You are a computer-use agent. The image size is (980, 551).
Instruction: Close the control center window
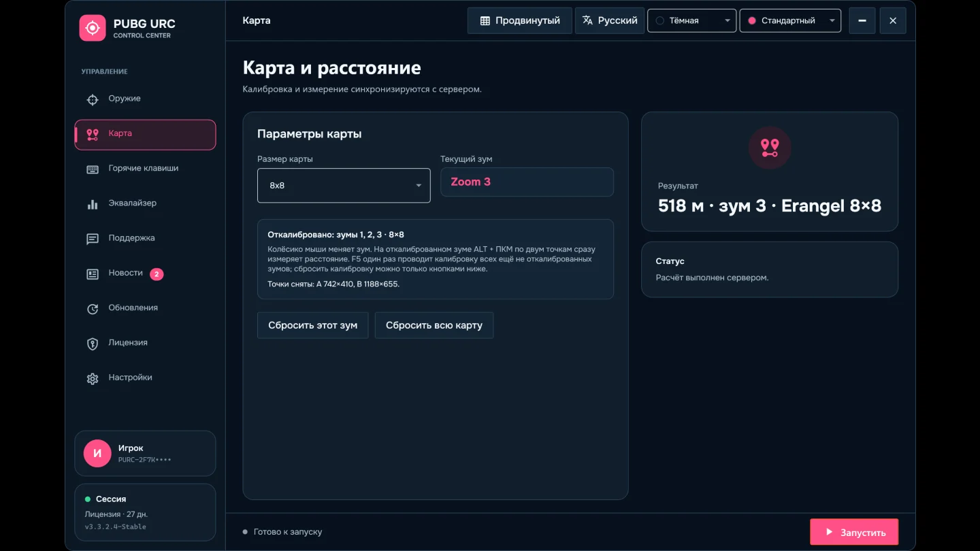(893, 20)
